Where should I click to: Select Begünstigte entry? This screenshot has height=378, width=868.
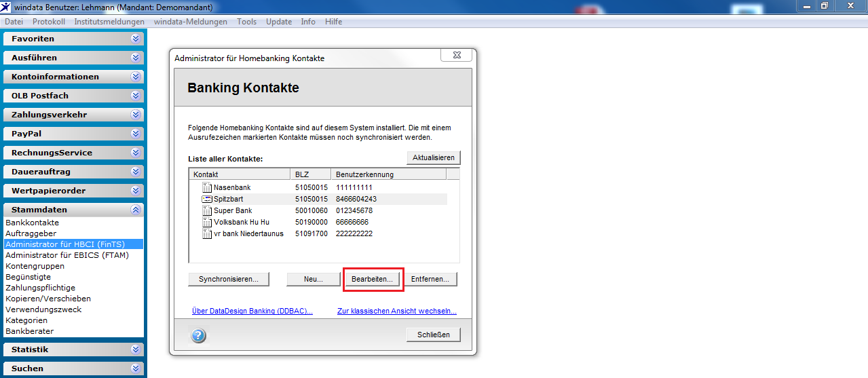tap(28, 277)
